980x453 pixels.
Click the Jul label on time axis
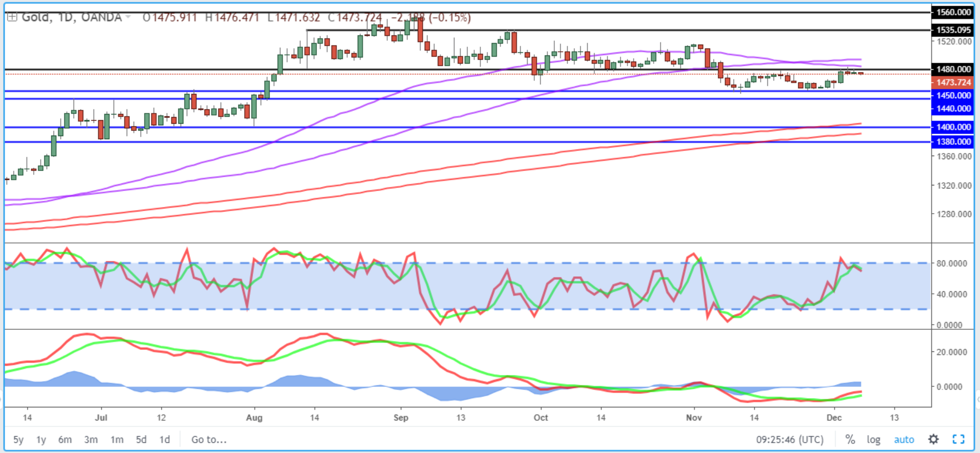101,418
